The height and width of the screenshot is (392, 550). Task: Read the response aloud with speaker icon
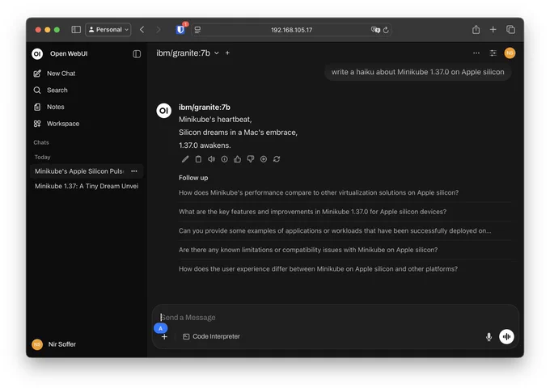pyautogui.click(x=211, y=159)
